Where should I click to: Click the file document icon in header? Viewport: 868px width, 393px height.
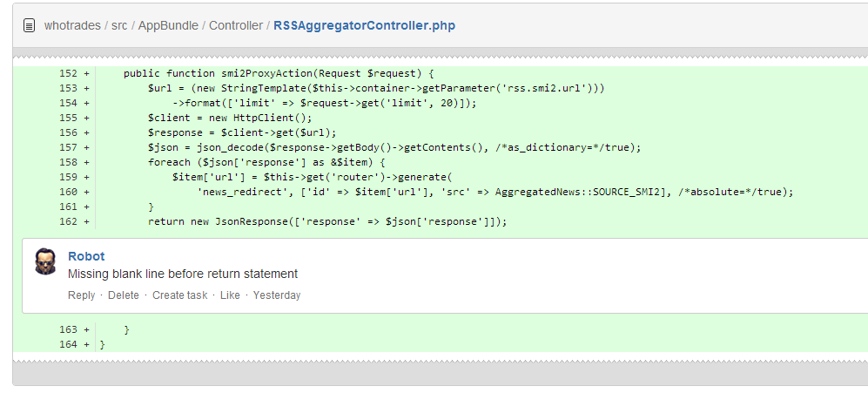click(29, 26)
